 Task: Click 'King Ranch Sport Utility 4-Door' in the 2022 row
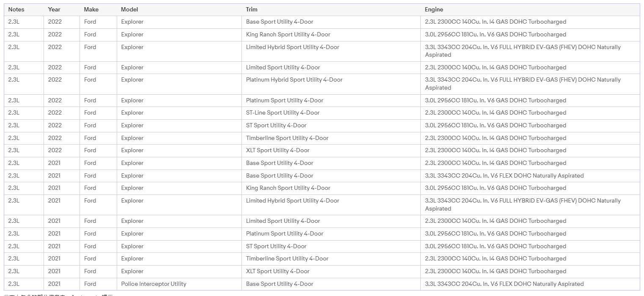[288, 34]
